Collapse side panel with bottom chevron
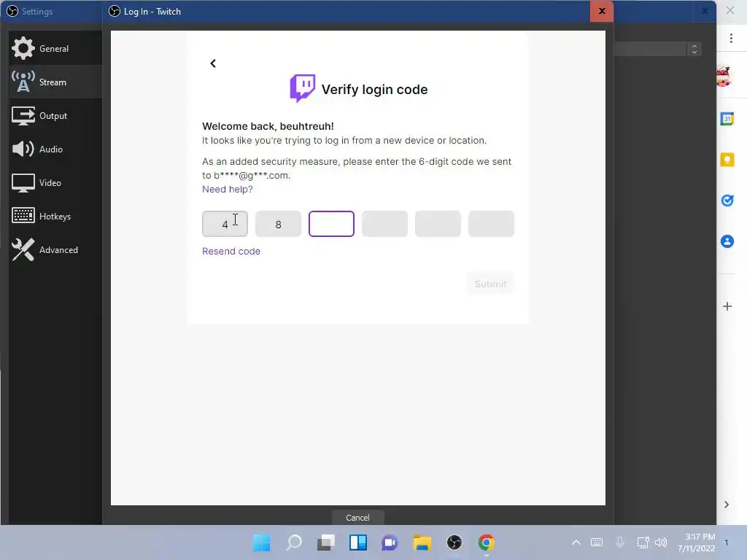This screenshot has width=747, height=560. pyautogui.click(x=727, y=505)
